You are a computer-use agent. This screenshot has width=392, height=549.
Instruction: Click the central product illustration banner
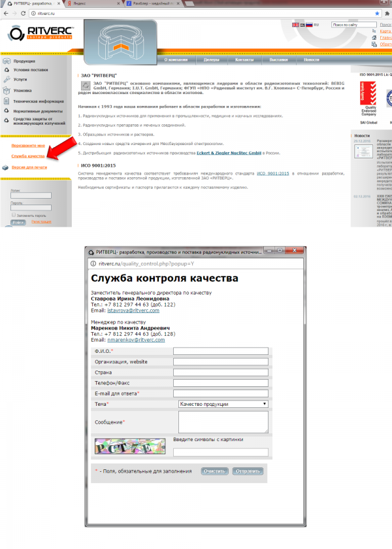(120, 42)
